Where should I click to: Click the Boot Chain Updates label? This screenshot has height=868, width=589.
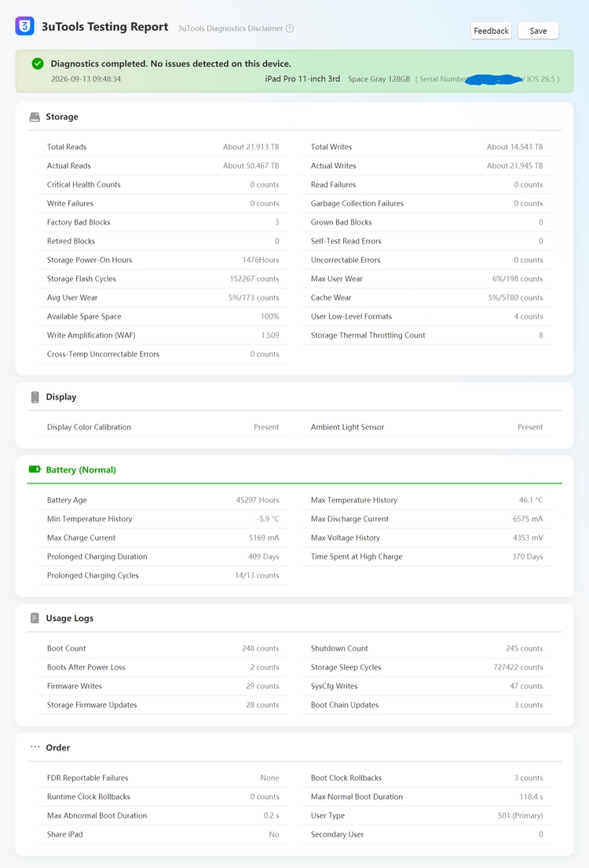(345, 705)
